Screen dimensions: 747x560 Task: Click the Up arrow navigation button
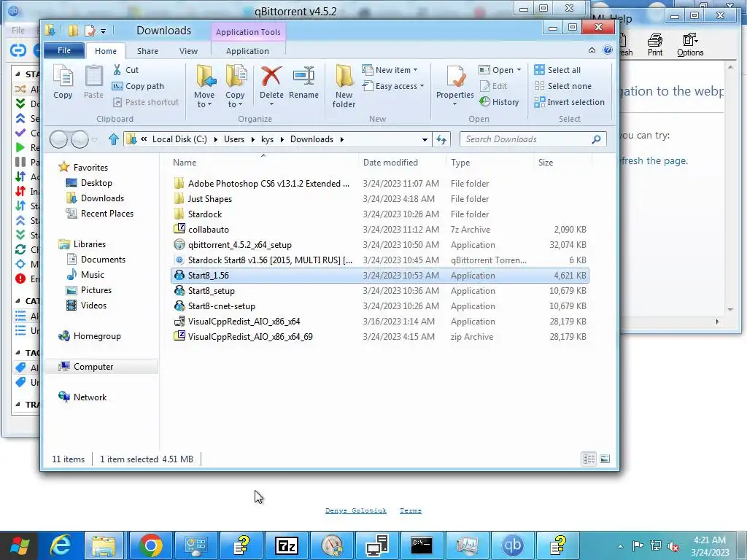113,139
